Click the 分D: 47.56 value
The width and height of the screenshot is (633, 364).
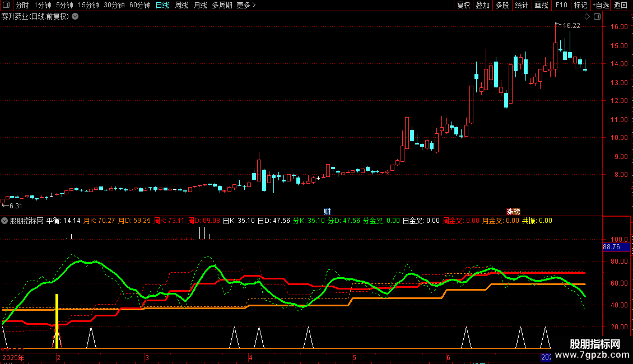(x=343, y=221)
